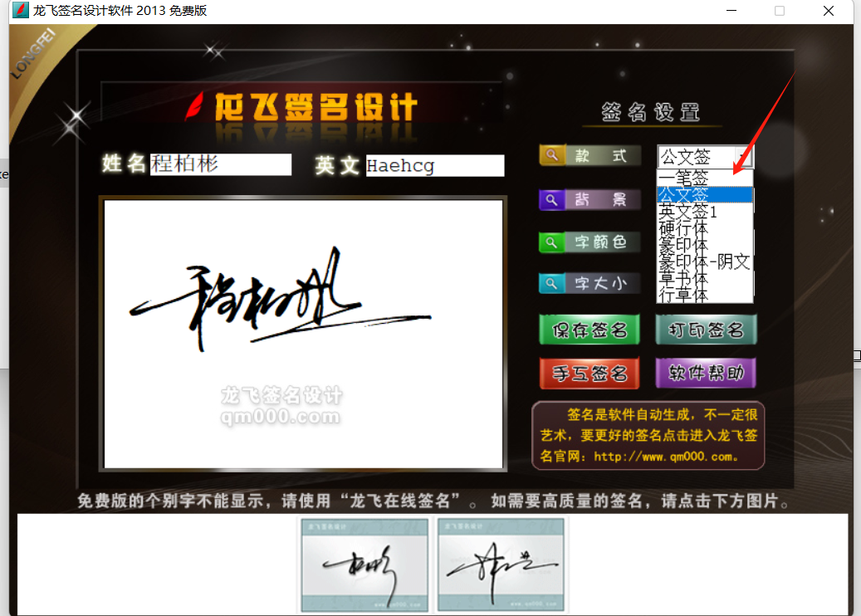Click the left sample signature thumbnail
The height and width of the screenshot is (616, 861).
364,565
